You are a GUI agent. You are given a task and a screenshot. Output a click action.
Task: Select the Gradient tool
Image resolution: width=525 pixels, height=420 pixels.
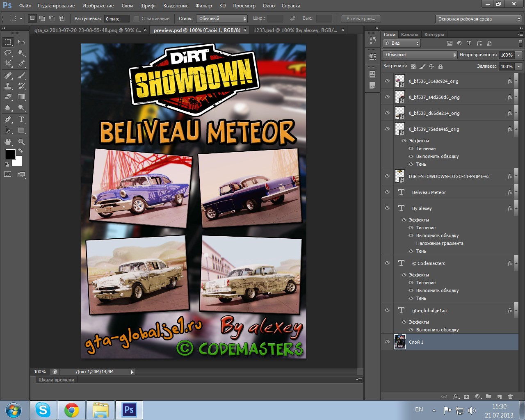[x=21, y=97]
